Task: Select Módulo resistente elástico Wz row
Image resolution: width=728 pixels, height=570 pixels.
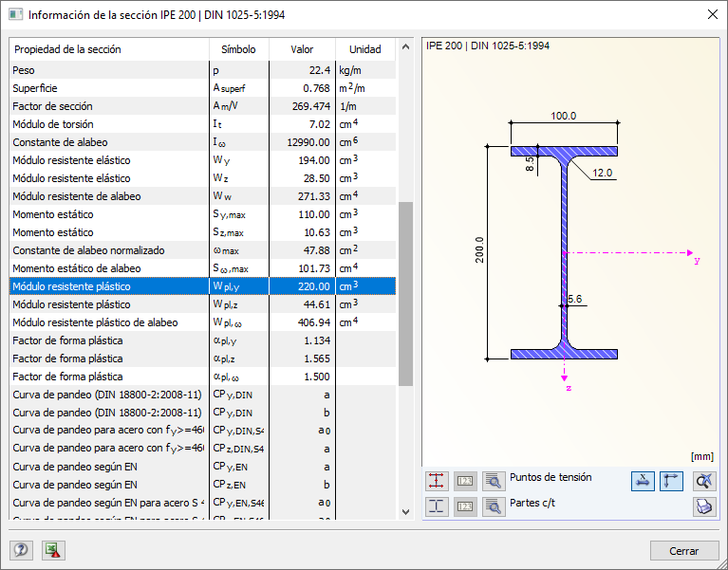Action: tap(202, 178)
